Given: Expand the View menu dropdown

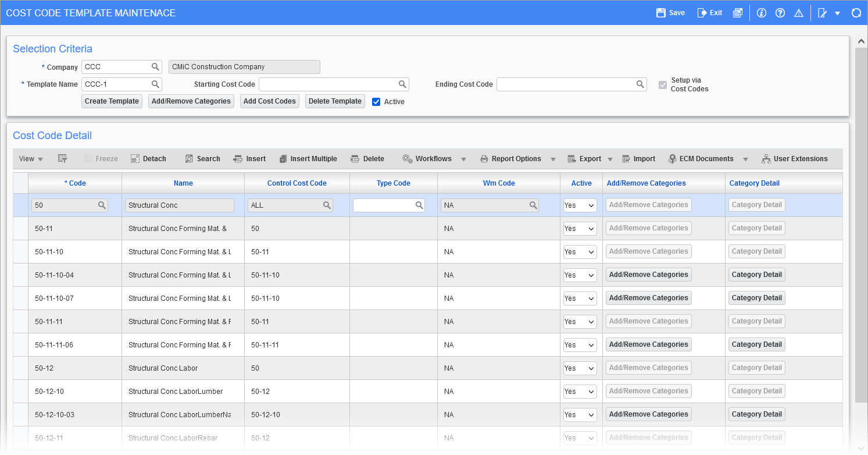Looking at the screenshot, I should [x=31, y=159].
